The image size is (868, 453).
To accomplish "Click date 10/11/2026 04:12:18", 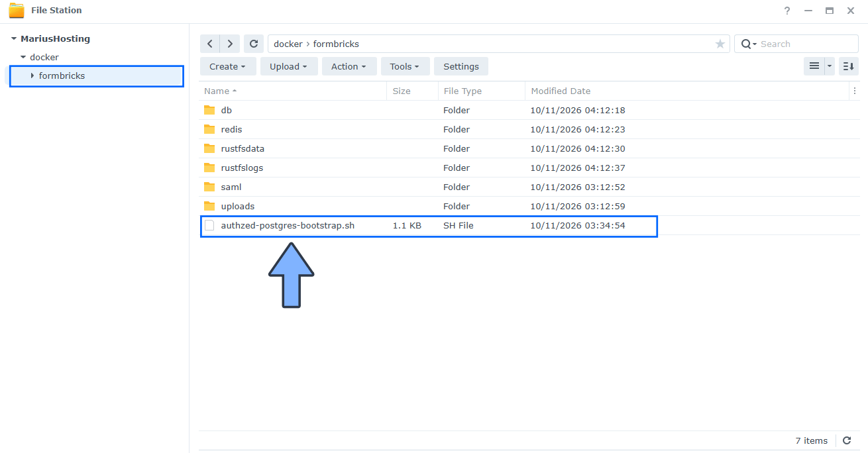I will coord(578,110).
